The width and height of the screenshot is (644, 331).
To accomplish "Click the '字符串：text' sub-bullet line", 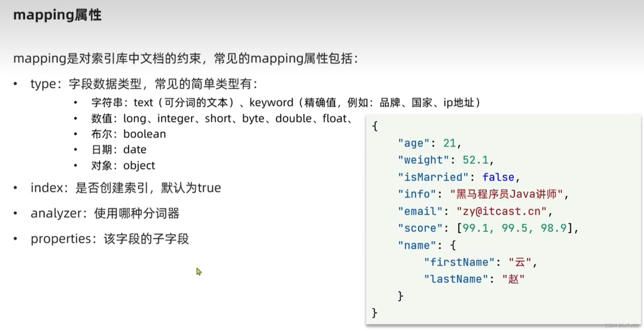I will pyautogui.click(x=286, y=102).
